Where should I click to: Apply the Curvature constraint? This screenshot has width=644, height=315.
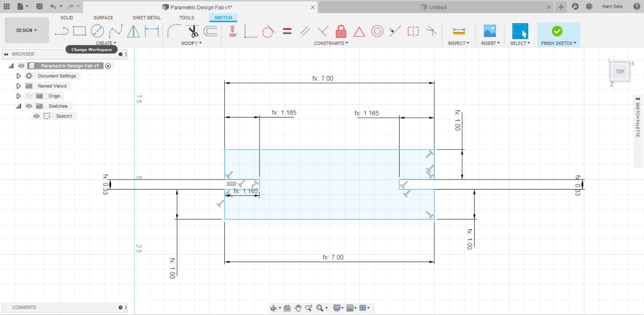(431, 31)
